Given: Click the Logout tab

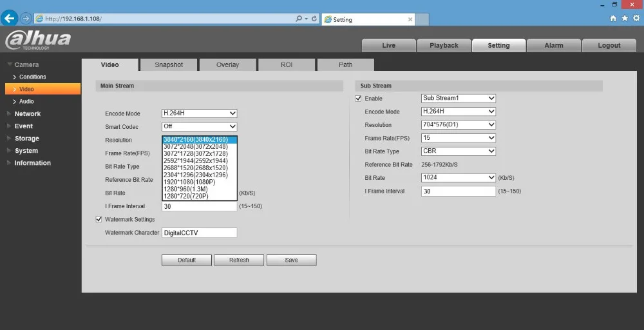Looking at the screenshot, I should [609, 46].
